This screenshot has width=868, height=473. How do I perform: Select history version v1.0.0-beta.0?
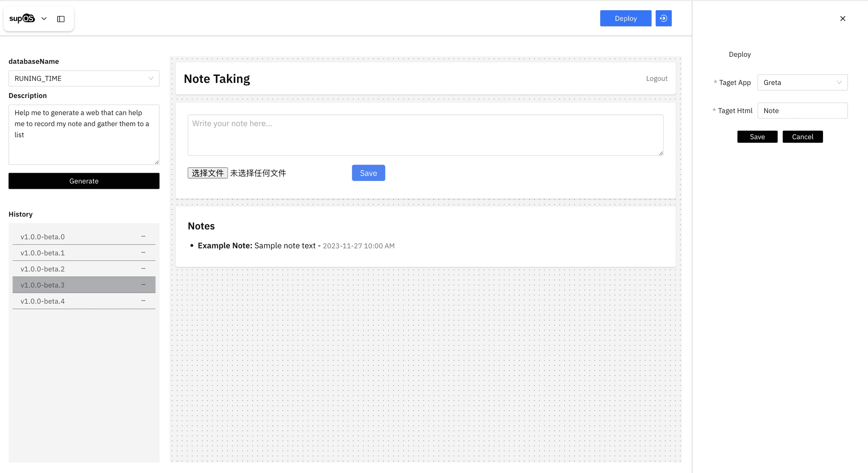click(84, 237)
